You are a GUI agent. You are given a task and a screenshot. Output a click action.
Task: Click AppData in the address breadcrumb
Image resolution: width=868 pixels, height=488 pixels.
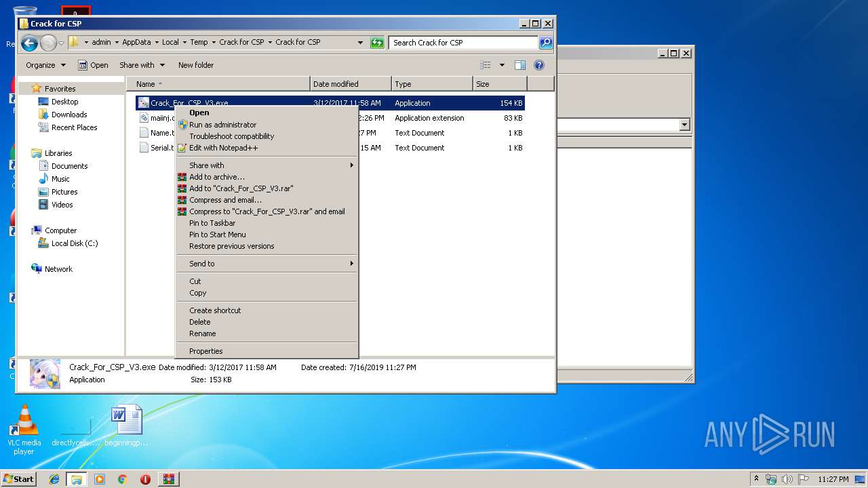point(136,42)
